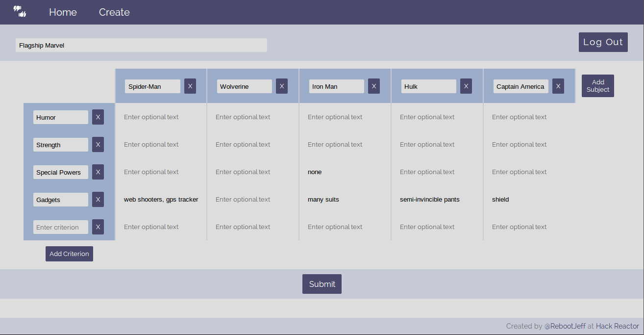Viewport: 644px width, 335px height.
Task: Edit the Wolverine subject name field
Action: [245, 86]
